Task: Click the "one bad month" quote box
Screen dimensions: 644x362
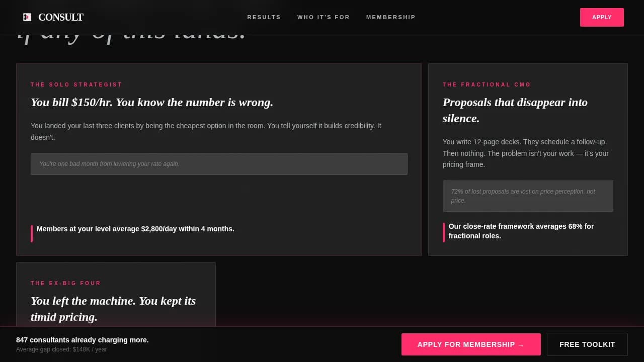Action: [219, 164]
